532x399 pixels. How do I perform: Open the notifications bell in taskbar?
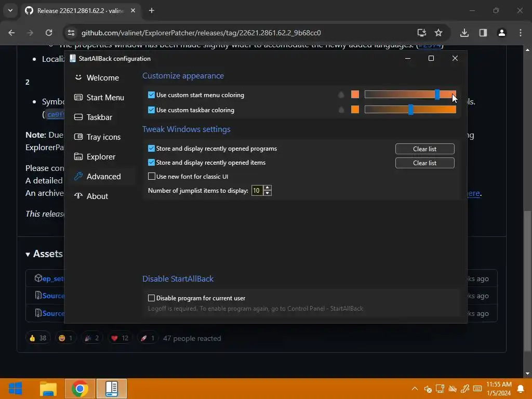coord(520,389)
